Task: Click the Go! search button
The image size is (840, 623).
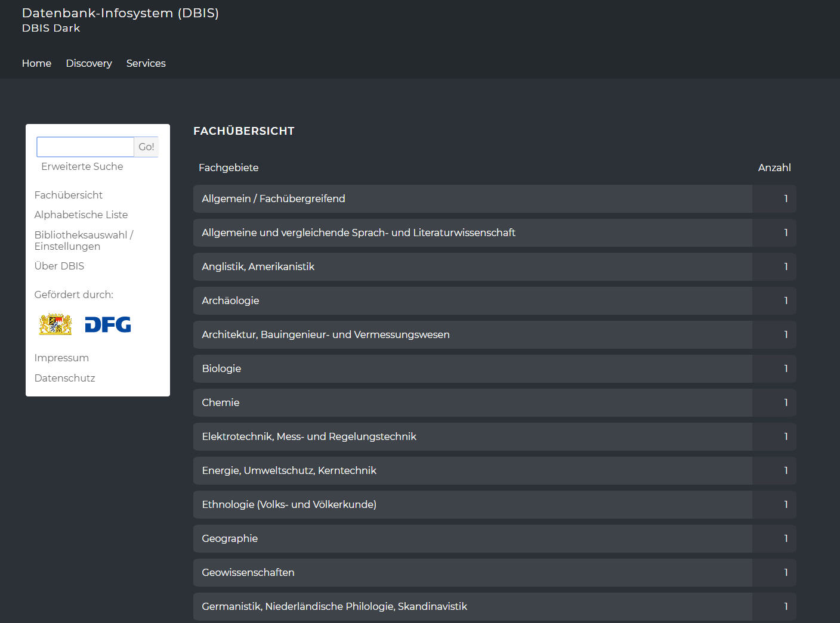Action: (146, 147)
